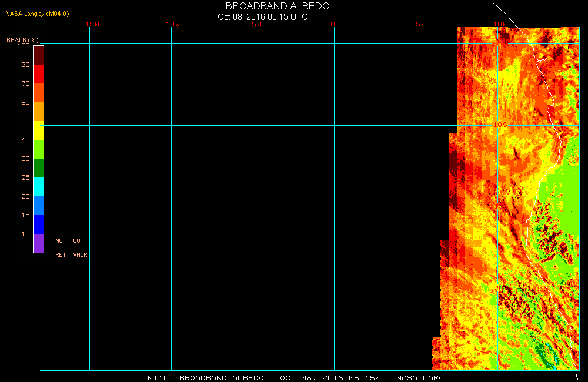This screenshot has height=382, width=588.
Task: Click the 10S latitude label on map
Action: pos(499,125)
